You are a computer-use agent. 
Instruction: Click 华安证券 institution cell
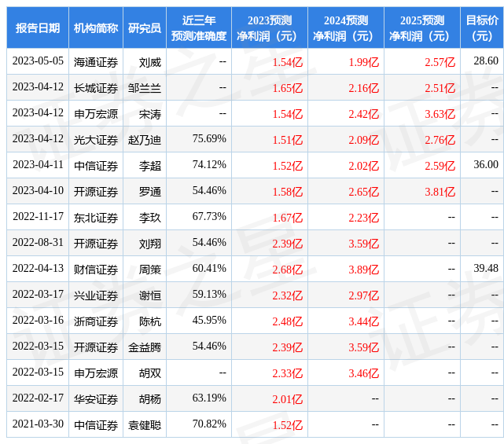(96, 399)
